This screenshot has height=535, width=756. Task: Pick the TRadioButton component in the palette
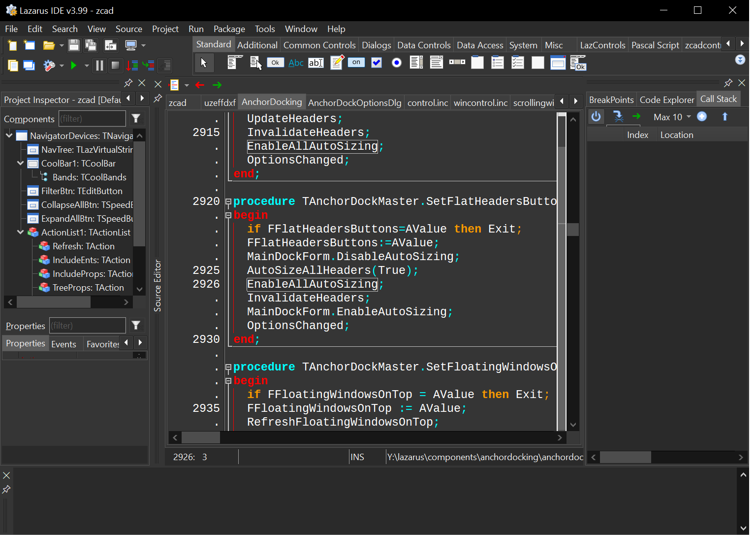click(x=396, y=63)
